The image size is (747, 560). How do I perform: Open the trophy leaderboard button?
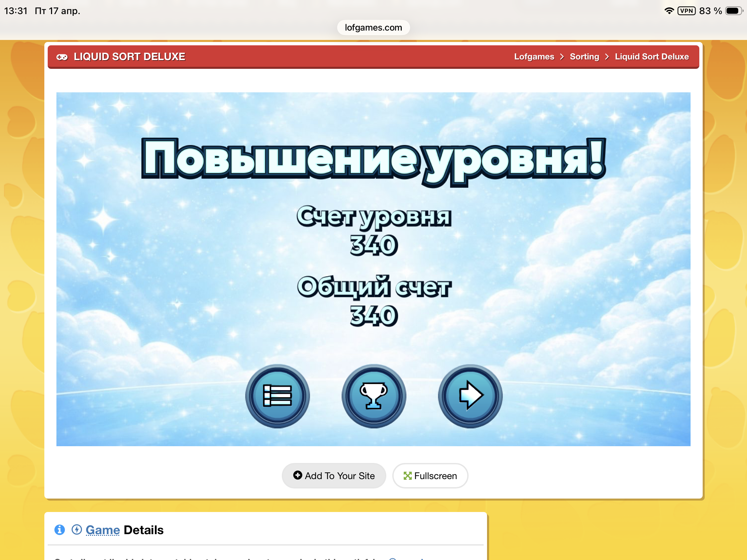[x=373, y=396]
